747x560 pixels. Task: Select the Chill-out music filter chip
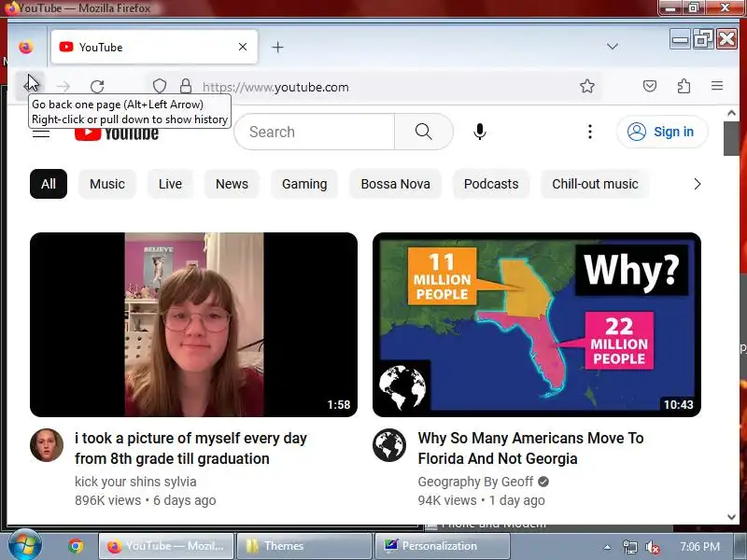coord(595,184)
